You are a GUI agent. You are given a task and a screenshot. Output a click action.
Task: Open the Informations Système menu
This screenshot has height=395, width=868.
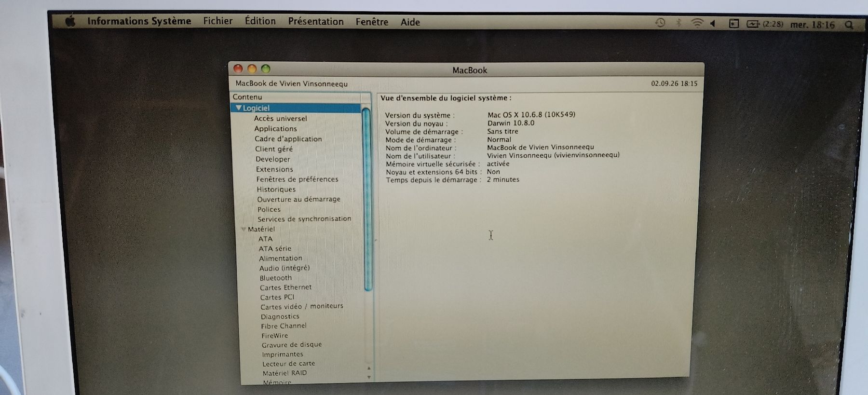click(139, 21)
